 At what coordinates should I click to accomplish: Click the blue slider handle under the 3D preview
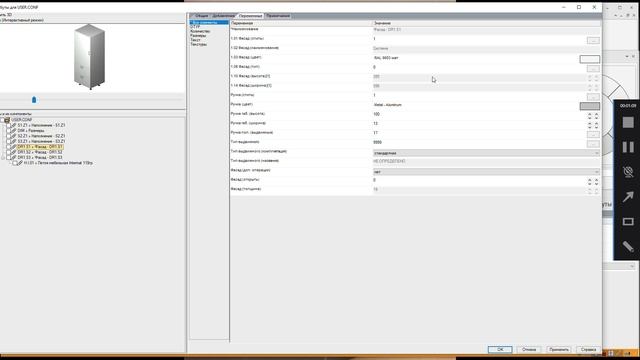click(x=34, y=100)
